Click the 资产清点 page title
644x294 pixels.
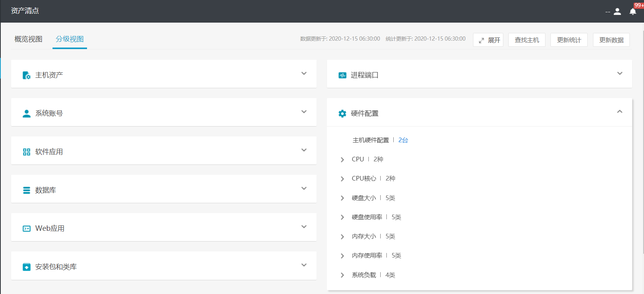click(25, 11)
